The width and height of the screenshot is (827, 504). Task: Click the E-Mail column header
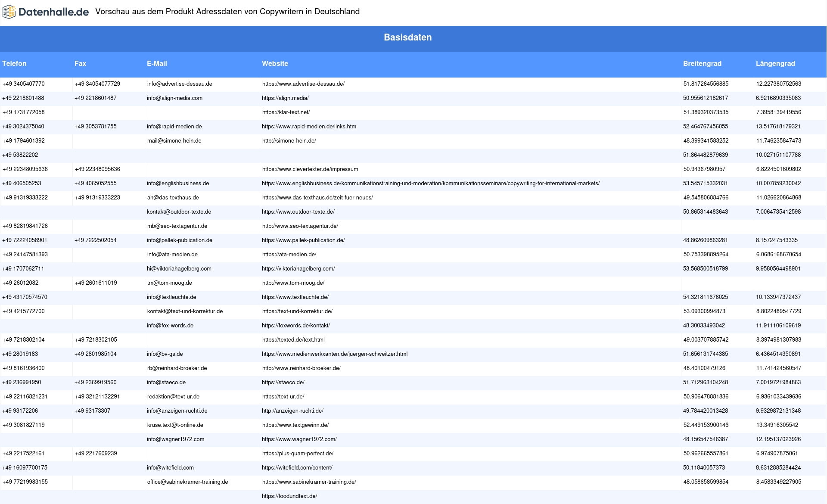(157, 63)
